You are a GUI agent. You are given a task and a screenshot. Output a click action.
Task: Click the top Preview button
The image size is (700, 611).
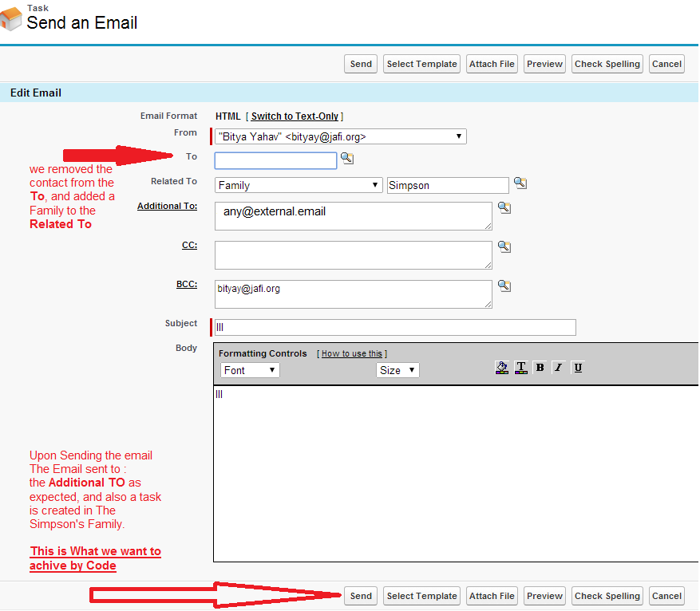(544, 64)
